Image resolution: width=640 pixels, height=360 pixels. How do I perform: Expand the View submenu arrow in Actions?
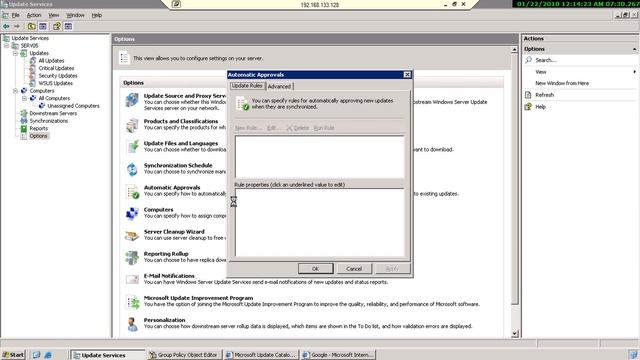pyautogui.click(x=634, y=72)
